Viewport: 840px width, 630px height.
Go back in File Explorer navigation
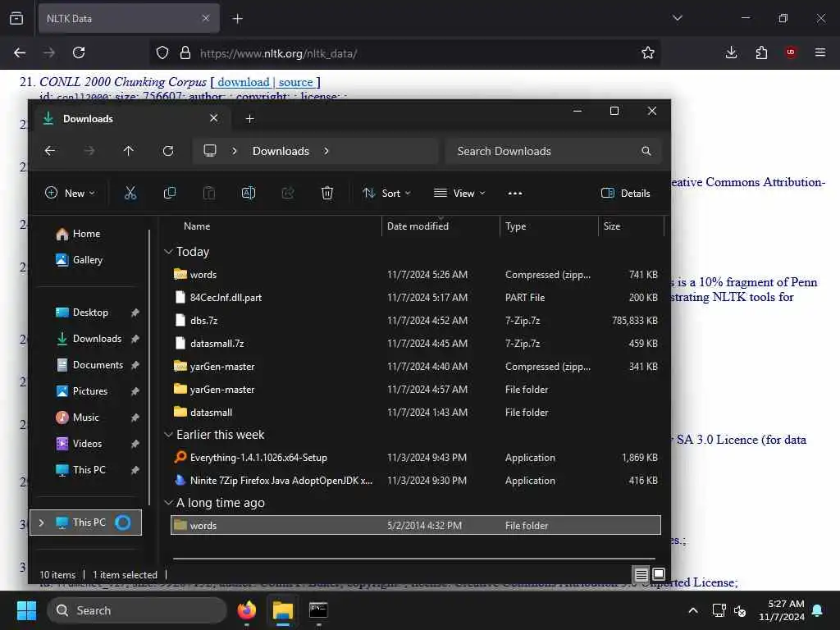pos(50,151)
